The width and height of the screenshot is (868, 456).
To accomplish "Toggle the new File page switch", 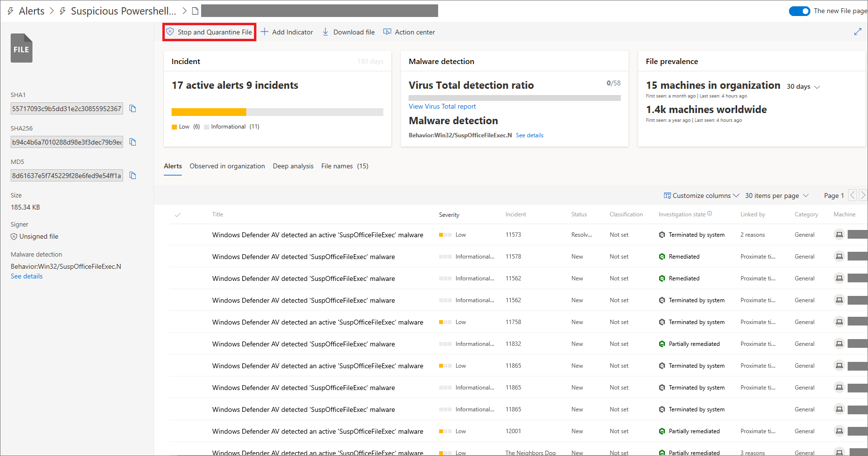I will coord(799,11).
